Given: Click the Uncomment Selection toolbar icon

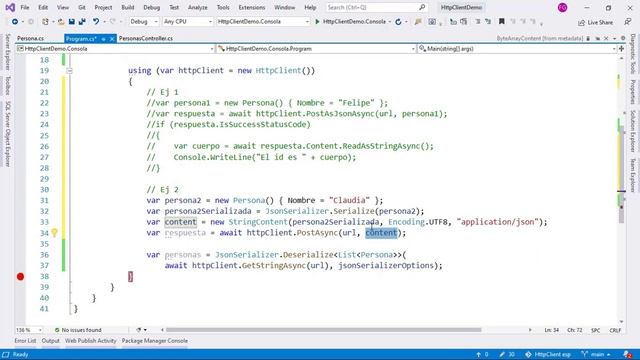Looking at the screenshot, I should point(488,22).
